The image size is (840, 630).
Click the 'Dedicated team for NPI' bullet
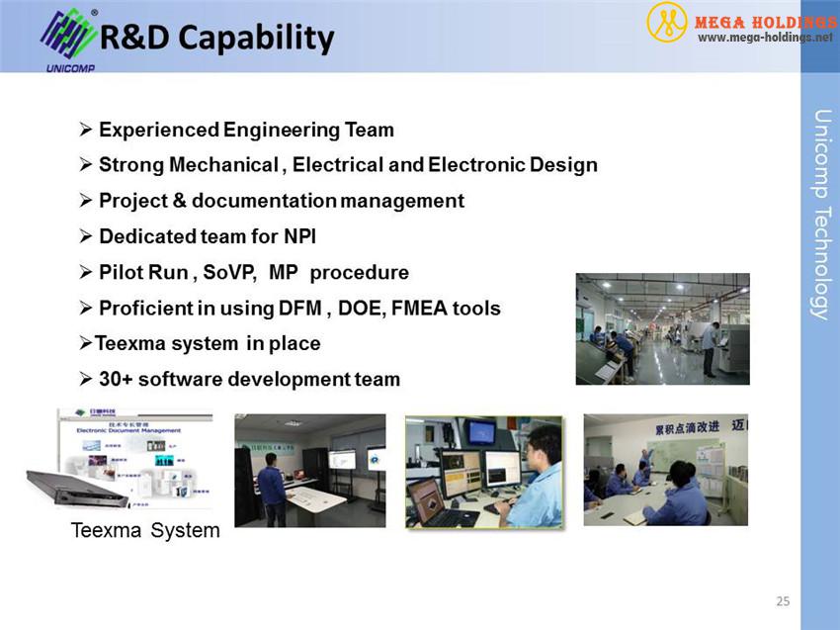point(208,236)
